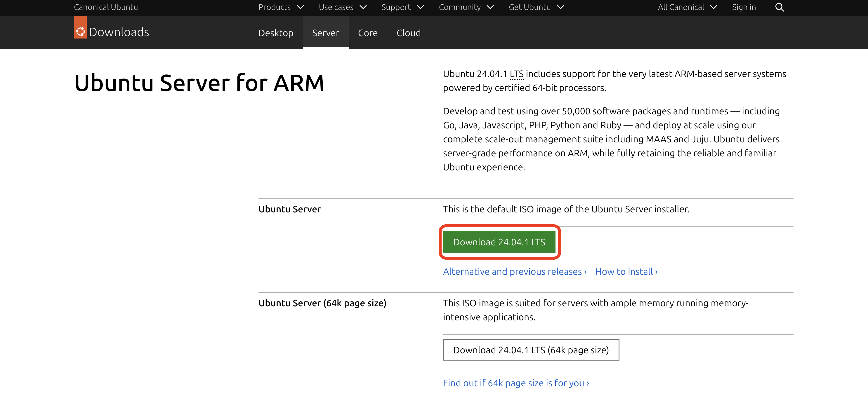868x416 pixels.
Task: Open the All Canonical dropdown
Action: (687, 7)
